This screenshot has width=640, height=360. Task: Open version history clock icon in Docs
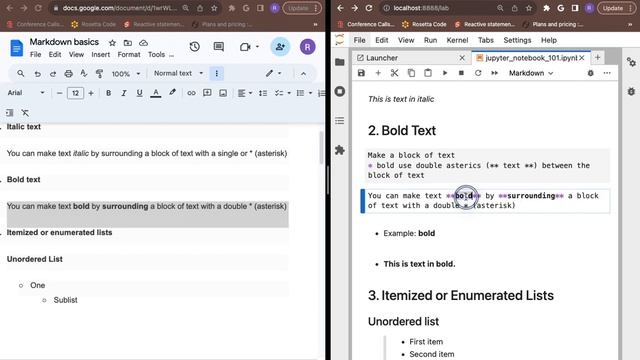click(194, 47)
